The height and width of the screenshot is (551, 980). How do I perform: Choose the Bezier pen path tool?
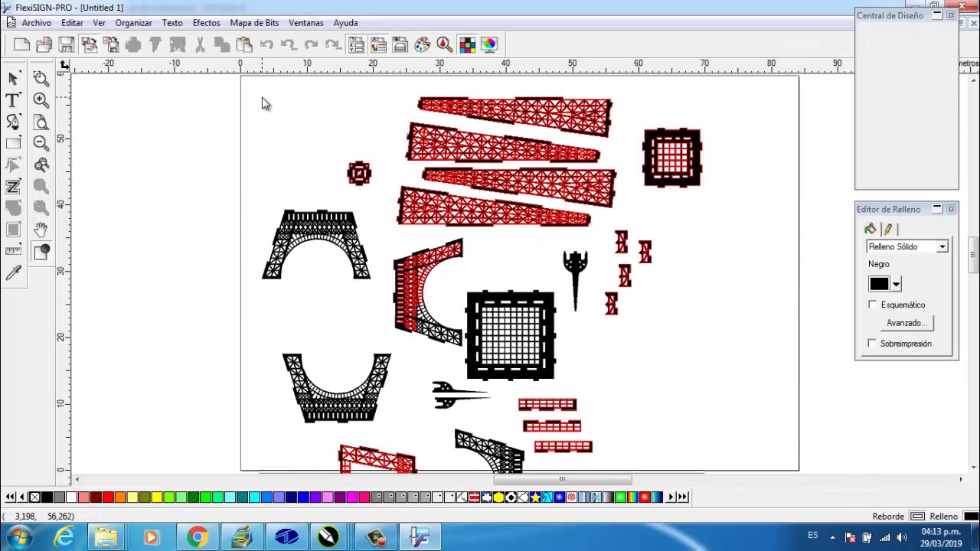pyautogui.click(x=13, y=122)
